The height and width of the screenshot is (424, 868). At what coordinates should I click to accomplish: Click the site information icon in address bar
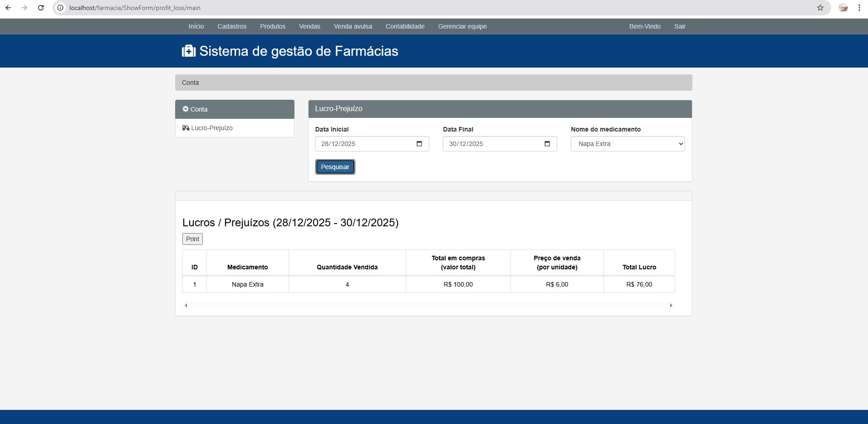pos(59,8)
